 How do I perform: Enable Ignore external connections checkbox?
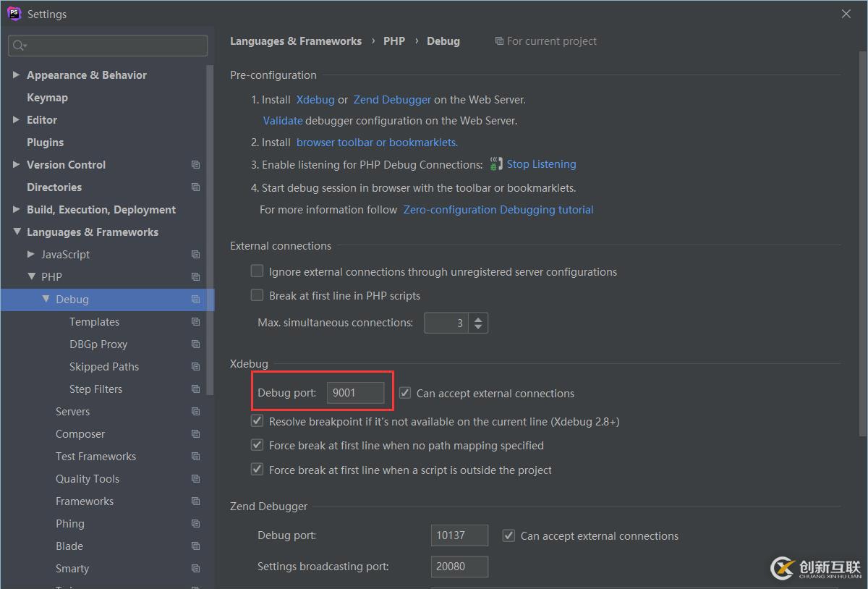click(x=257, y=271)
